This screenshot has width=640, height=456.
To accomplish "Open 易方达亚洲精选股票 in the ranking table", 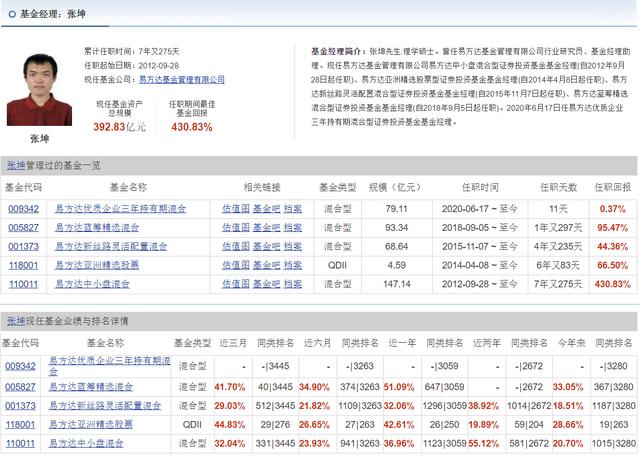I will tap(91, 425).
